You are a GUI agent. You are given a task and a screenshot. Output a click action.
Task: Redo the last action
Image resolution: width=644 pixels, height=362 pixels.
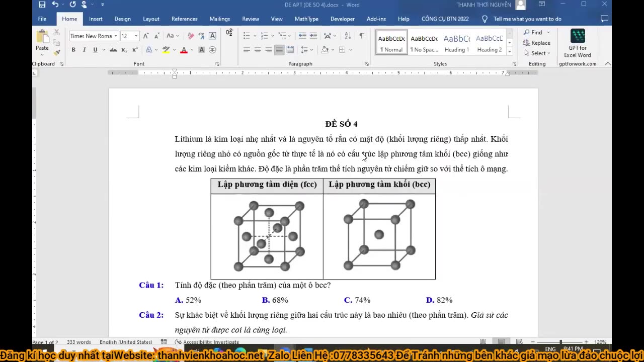72,5
